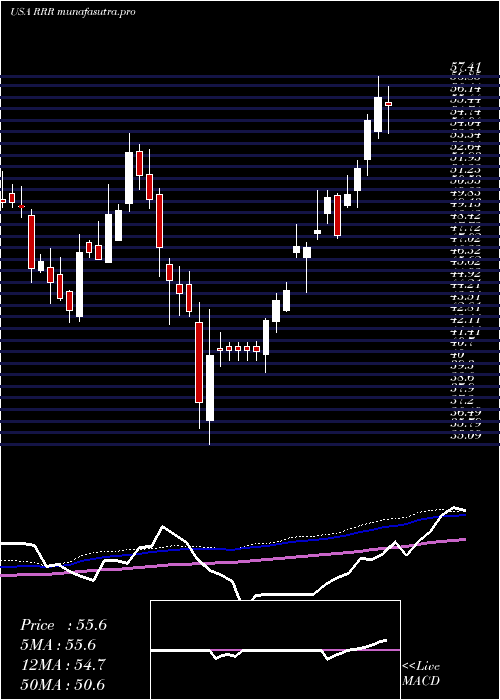500x700 pixels.
Task: Click the 36.49 price axis label
Action: click(465, 412)
